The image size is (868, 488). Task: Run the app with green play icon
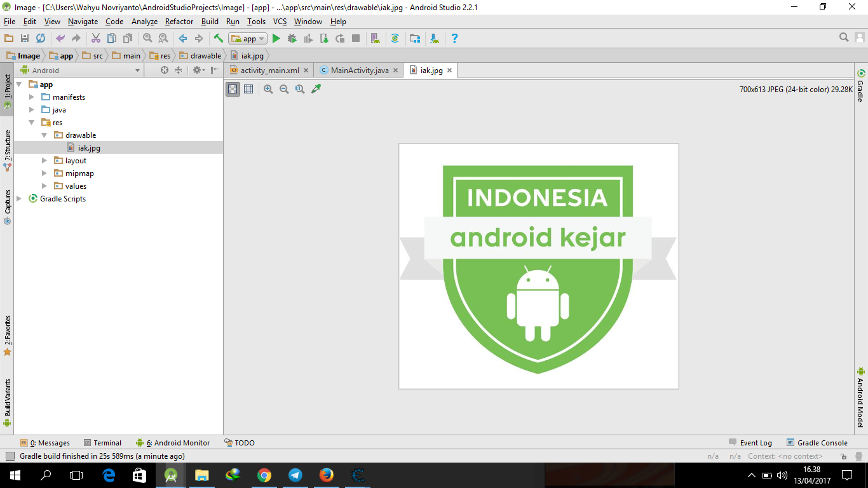coord(276,38)
